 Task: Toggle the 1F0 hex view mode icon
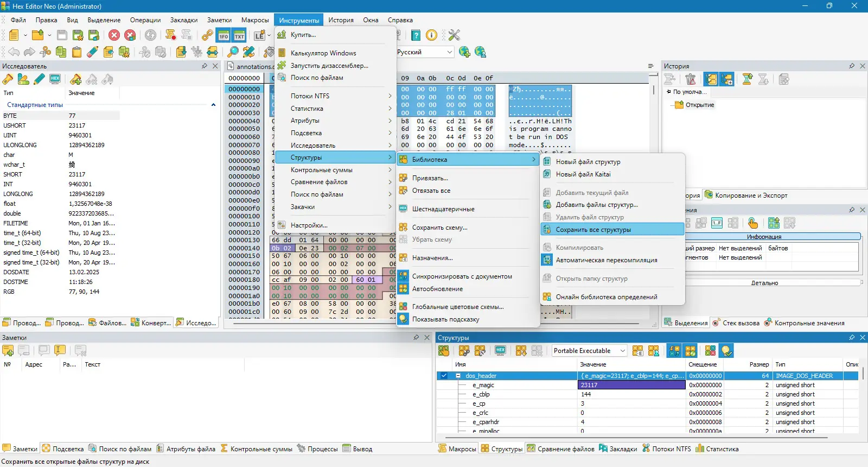coord(224,35)
